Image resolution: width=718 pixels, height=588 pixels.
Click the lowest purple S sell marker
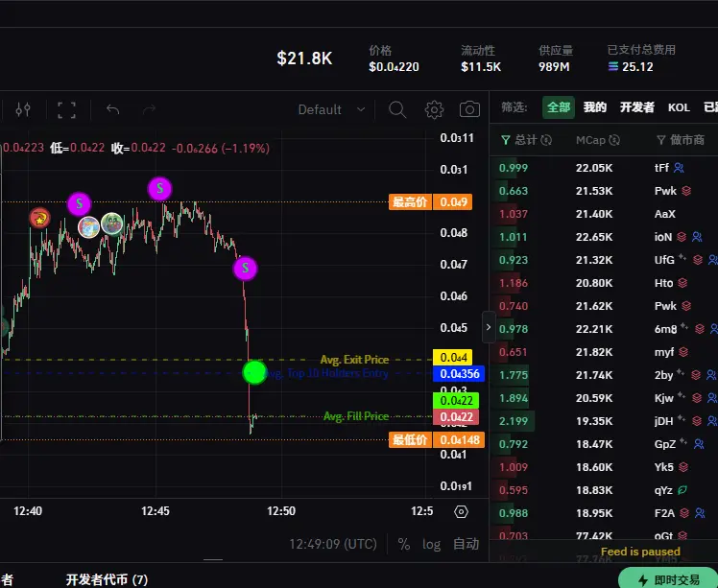point(246,269)
